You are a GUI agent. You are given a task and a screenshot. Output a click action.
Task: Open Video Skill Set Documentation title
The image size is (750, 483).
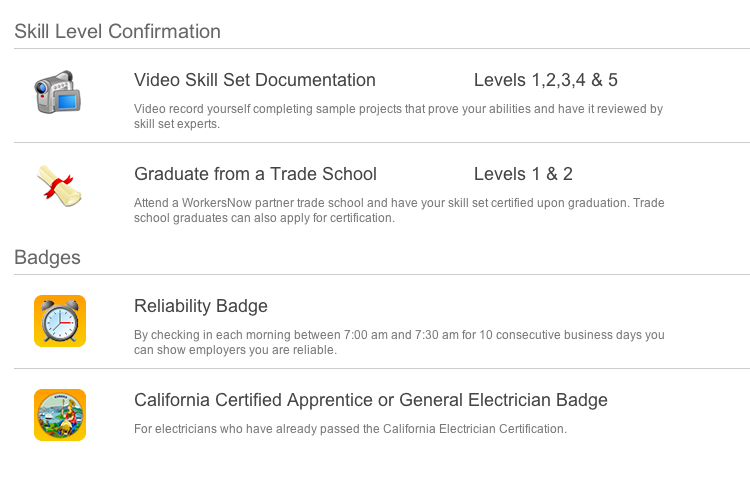click(x=255, y=80)
